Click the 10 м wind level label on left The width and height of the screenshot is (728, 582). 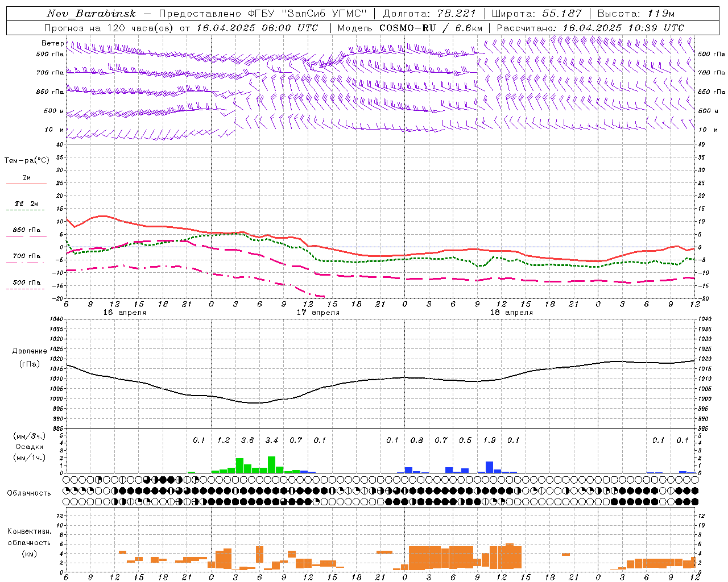click(x=55, y=130)
